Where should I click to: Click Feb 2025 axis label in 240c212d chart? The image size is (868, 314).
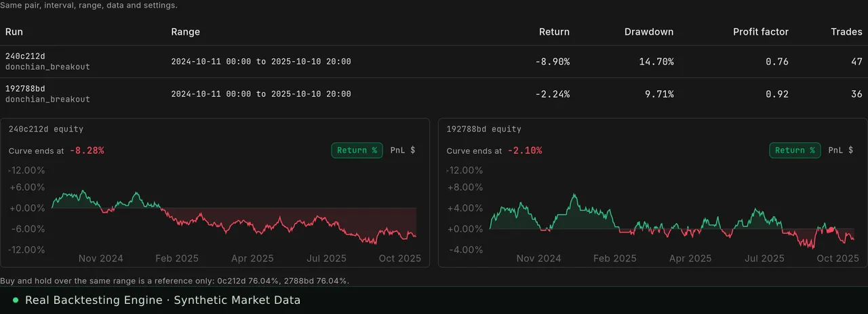click(x=176, y=258)
